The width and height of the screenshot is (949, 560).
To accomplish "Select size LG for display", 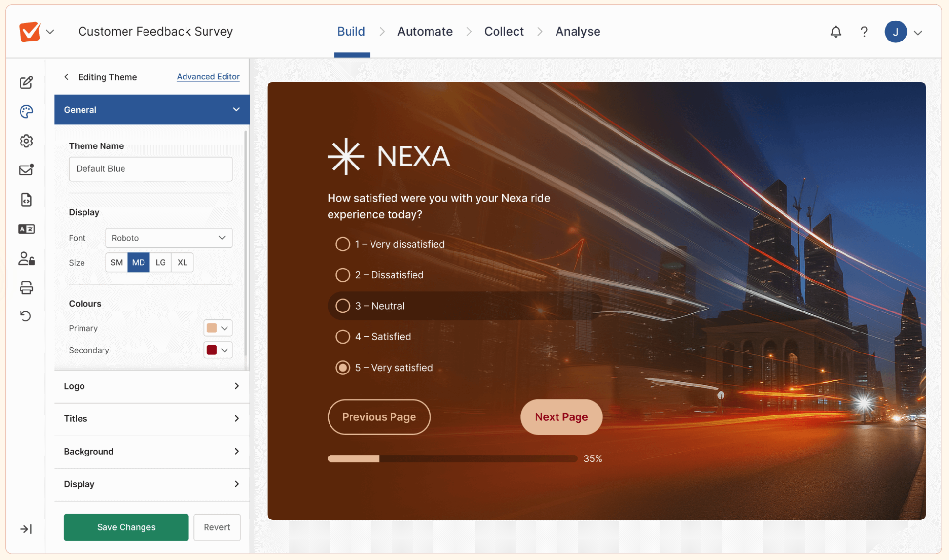I will click(160, 262).
